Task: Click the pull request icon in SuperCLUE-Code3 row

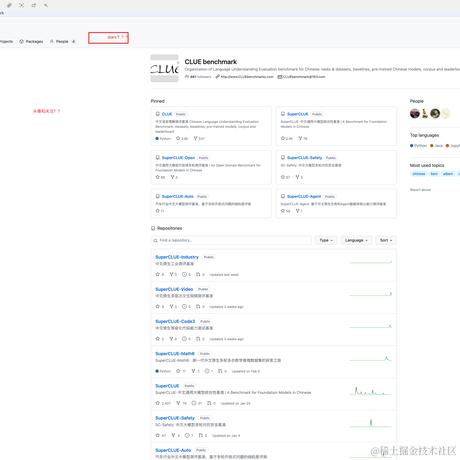Action: tap(198, 339)
